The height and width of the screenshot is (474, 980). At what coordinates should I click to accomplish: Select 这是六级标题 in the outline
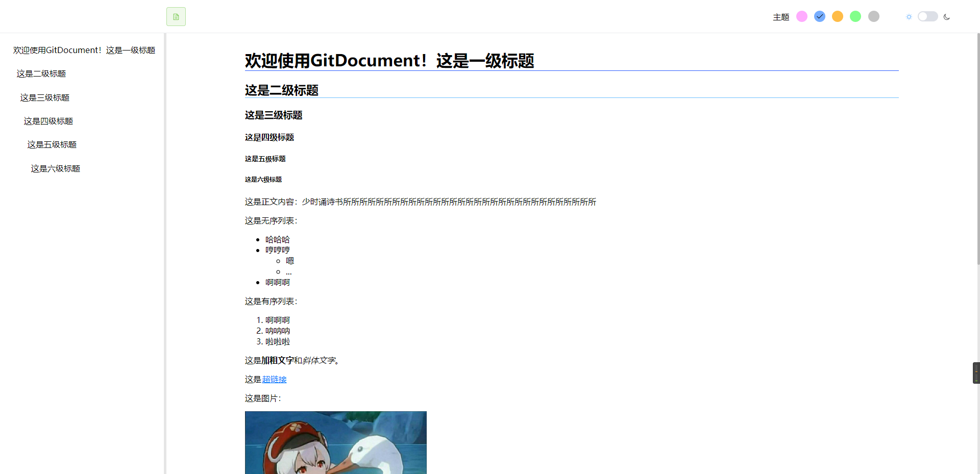click(56, 168)
